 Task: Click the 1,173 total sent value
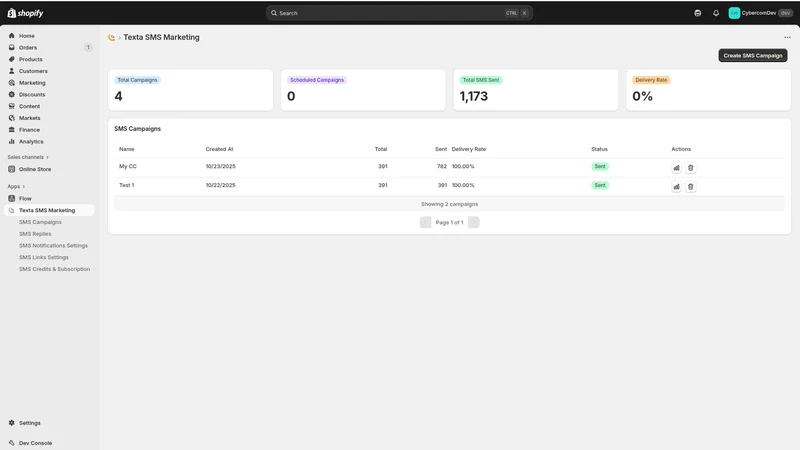click(x=473, y=96)
